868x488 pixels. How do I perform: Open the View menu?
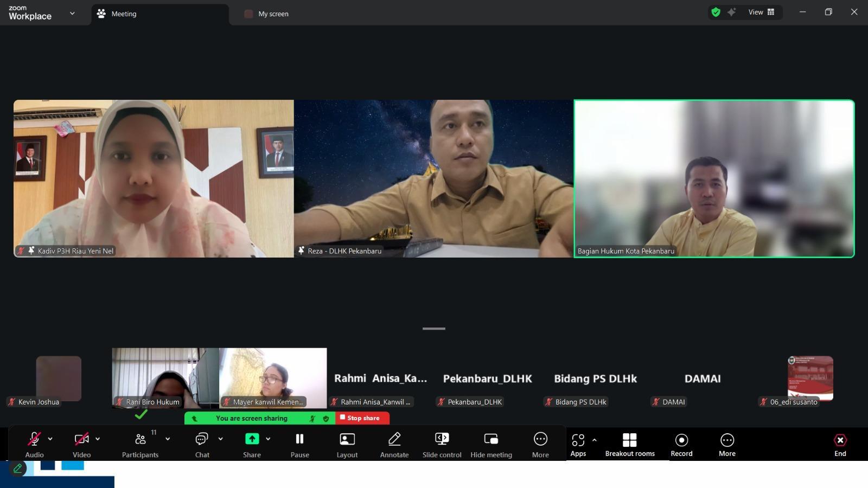click(x=761, y=12)
